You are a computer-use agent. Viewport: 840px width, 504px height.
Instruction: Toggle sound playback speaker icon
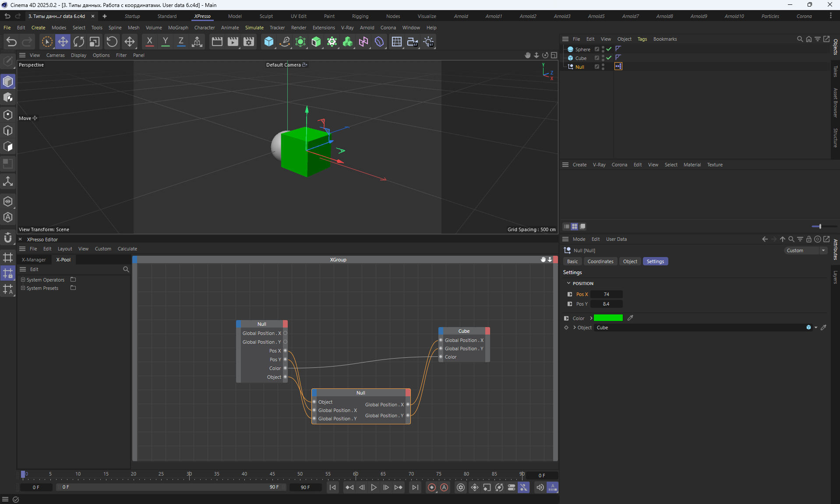click(x=540, y=487)
